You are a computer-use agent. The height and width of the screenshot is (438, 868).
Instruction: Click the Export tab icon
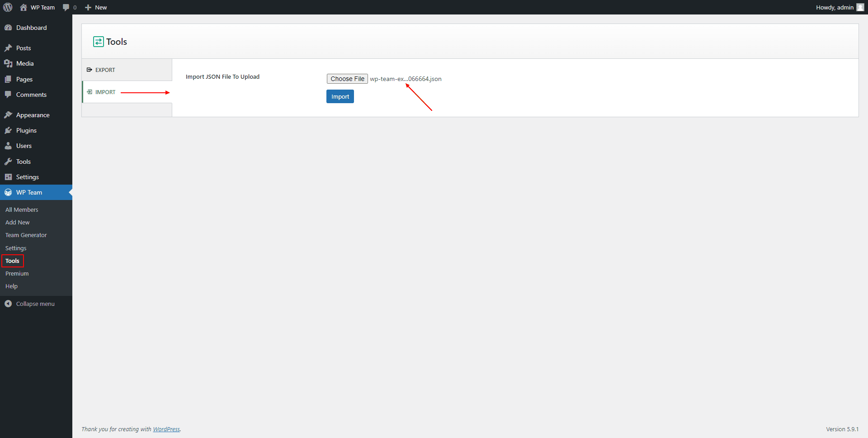90,70
